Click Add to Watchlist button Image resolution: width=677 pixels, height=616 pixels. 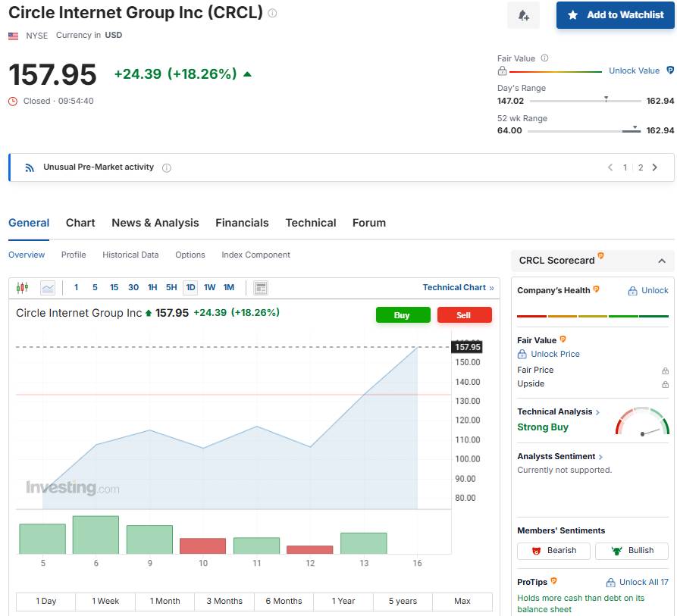[x=616, y=15]
